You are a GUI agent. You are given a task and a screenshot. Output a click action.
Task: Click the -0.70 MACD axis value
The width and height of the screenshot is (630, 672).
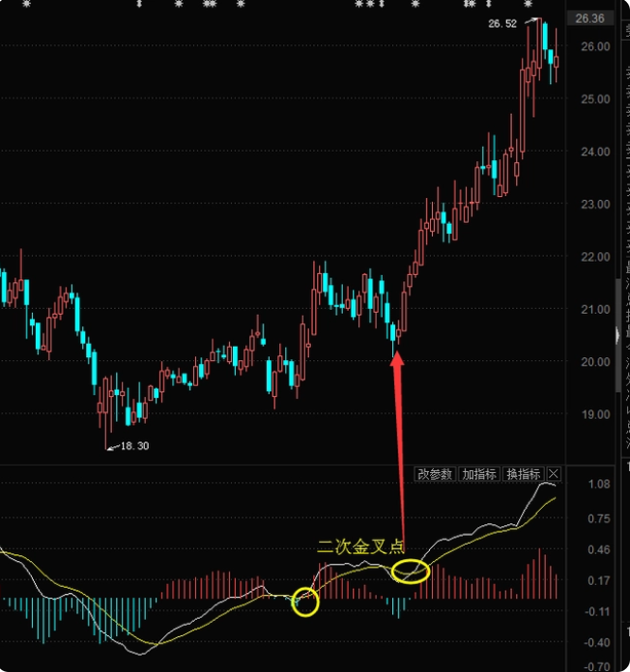tap(597, 666)
